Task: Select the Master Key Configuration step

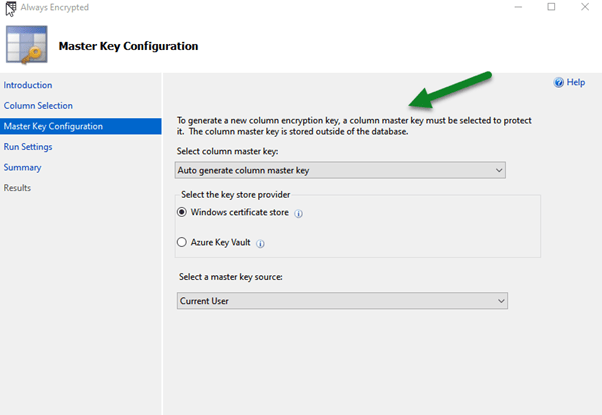Action: click(53, 126)
